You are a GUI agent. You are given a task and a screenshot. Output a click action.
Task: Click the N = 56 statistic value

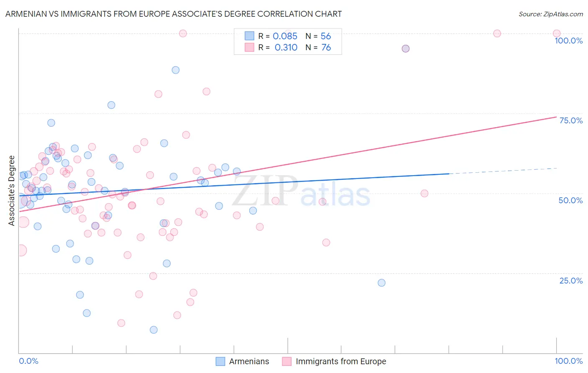[318, 36]
